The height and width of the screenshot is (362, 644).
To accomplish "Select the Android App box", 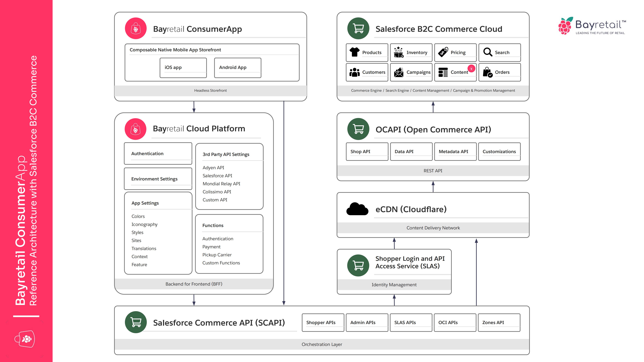I will pyautogui.click(x=238, y=68).
